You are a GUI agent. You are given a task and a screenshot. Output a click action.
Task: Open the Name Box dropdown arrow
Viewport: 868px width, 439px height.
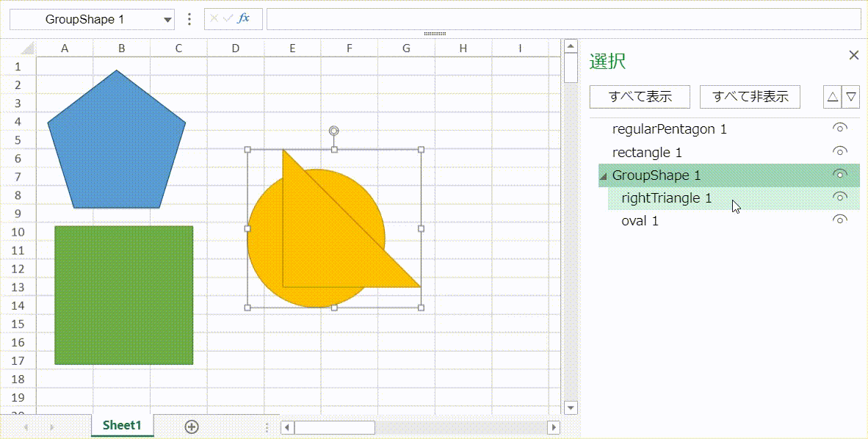click(x=168, y=20)
